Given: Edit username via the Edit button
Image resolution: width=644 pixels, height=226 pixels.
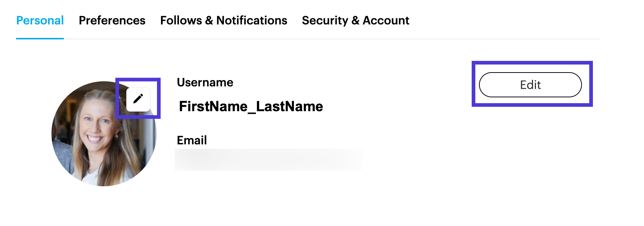Looking at the screenshot, I should coord(530,85).
